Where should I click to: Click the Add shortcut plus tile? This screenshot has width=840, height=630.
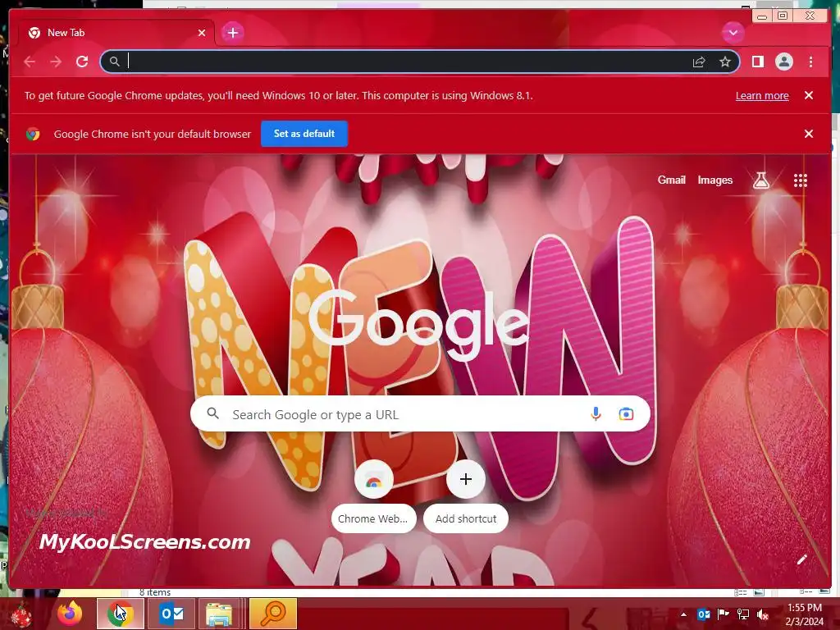466,496
